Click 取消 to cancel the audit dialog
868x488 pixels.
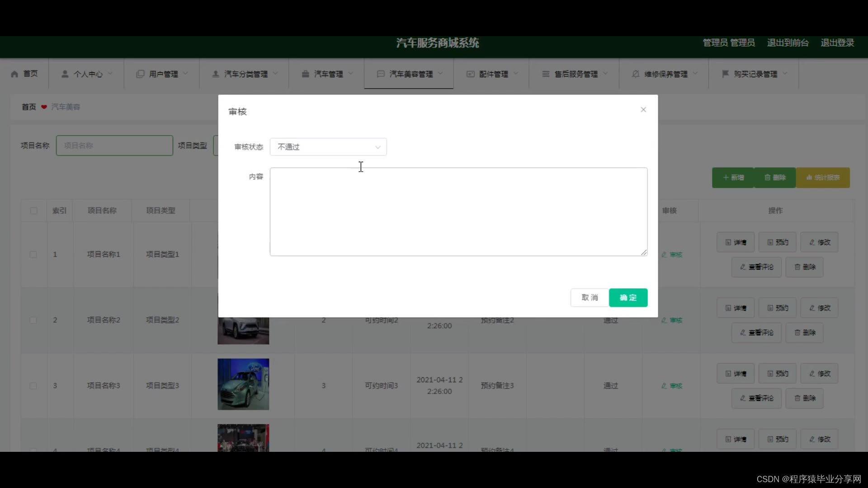(x=589, y=297)
